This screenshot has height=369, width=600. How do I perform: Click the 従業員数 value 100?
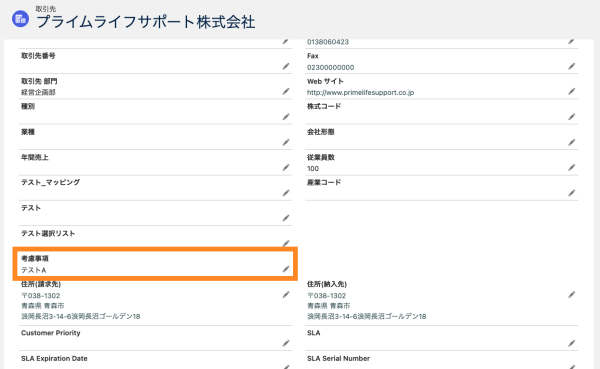click(313, 168)
